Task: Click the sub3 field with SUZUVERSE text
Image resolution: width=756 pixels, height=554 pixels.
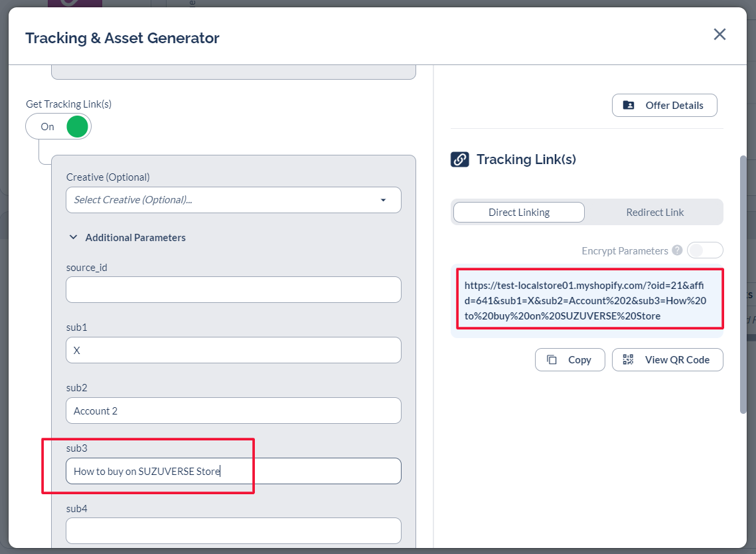Action: pos(233,471)
